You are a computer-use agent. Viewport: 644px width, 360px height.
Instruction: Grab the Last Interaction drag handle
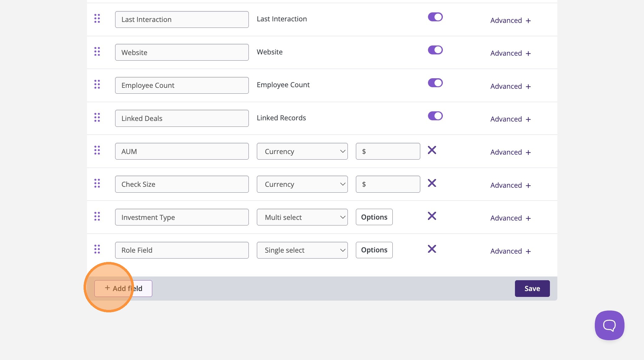click(97, 19)
